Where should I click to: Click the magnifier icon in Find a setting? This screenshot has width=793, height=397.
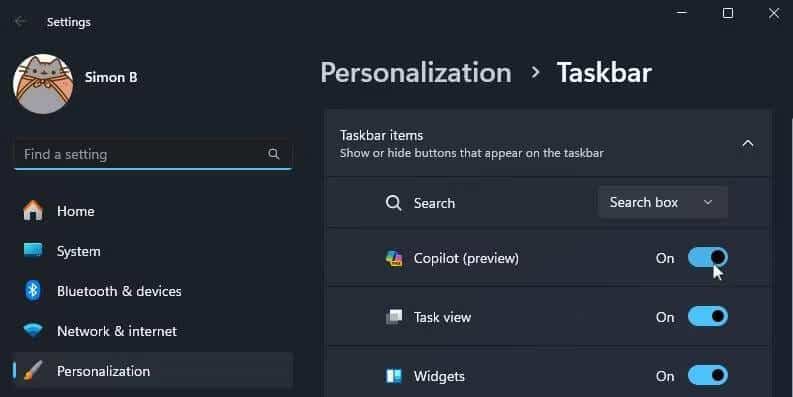274,154
